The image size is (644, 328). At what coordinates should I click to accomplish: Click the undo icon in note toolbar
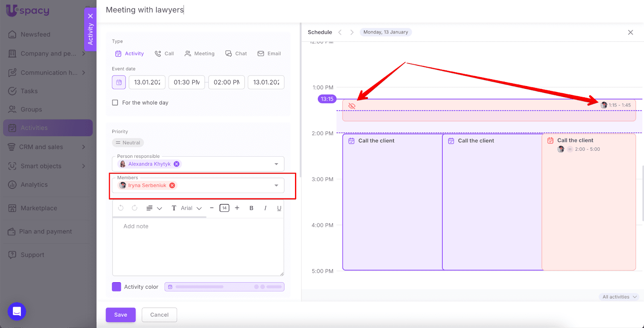pyautogui.click(x=121, y=208)
